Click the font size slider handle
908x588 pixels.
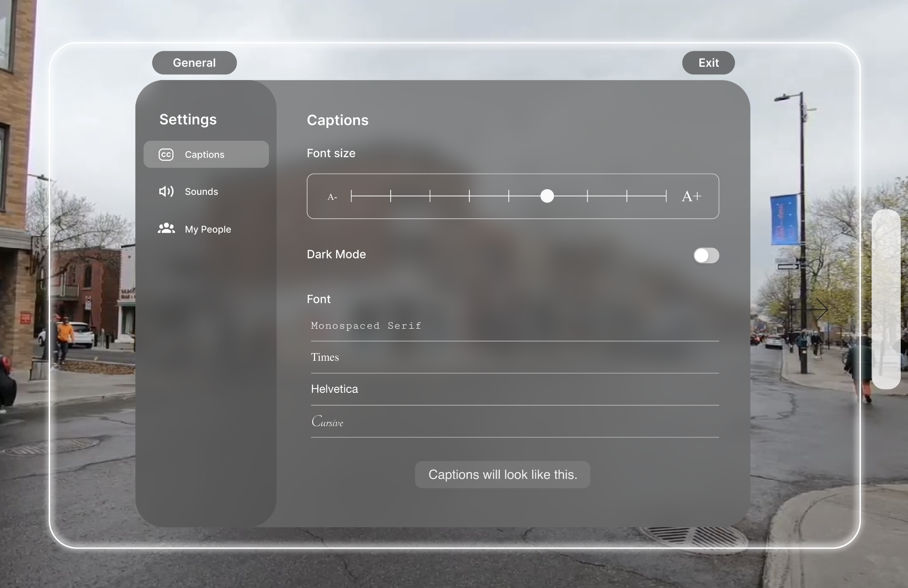click(547, 196)
